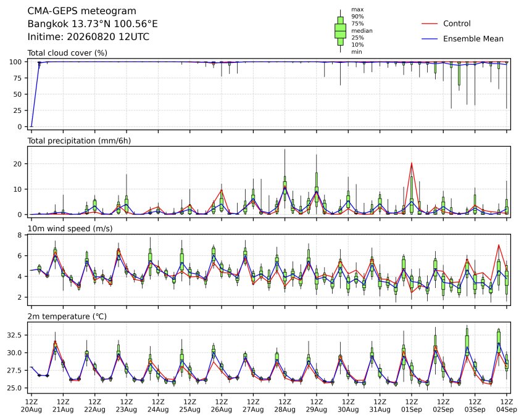Click the 'min' box-plot legend label
This screenshot has width=524, height=420.
click(357, 52)
